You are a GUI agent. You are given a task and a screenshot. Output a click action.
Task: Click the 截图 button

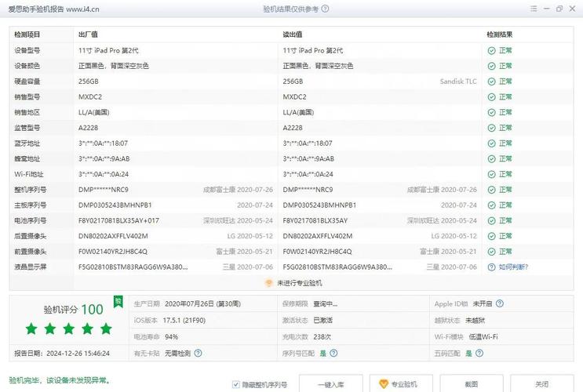[472, 384]
